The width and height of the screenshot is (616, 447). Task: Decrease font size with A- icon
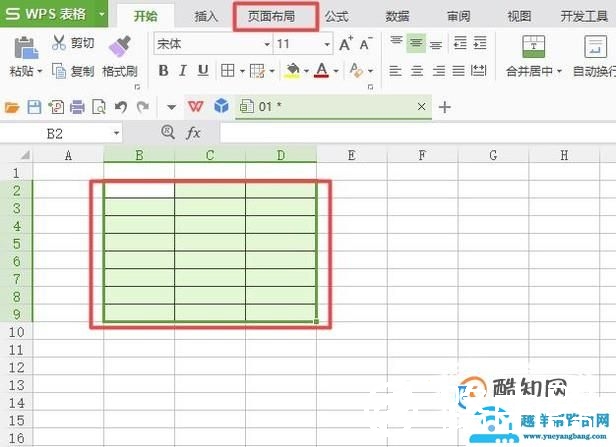point(365,44)
